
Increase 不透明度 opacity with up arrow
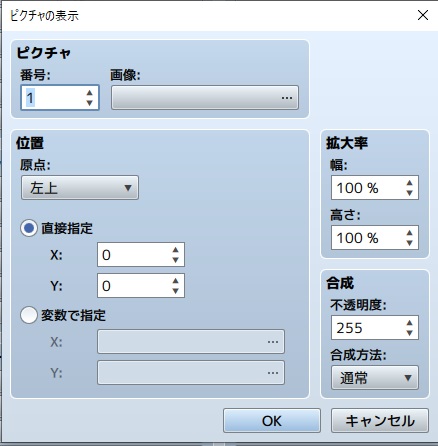tap(410, 323)
